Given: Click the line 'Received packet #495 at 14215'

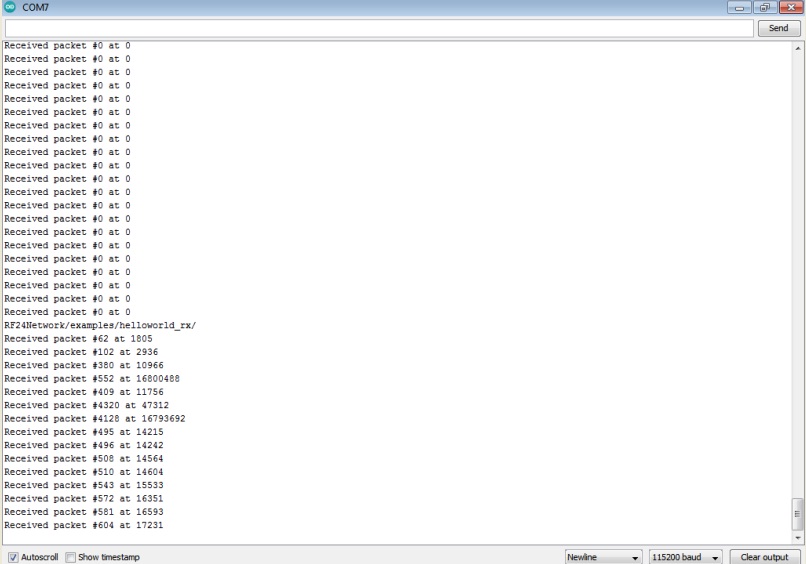Looking at the screenshot, I should pyautogui.click(x=84, y=432).
